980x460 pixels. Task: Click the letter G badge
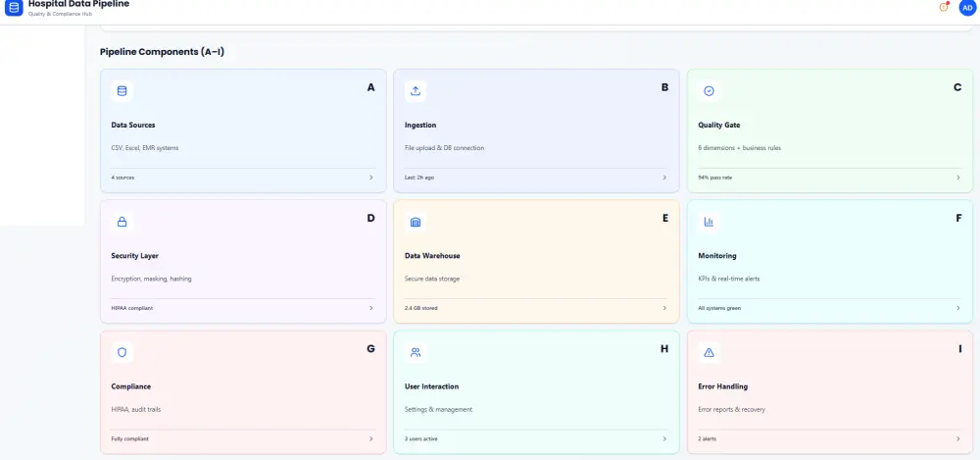click(x=370, y=349)
